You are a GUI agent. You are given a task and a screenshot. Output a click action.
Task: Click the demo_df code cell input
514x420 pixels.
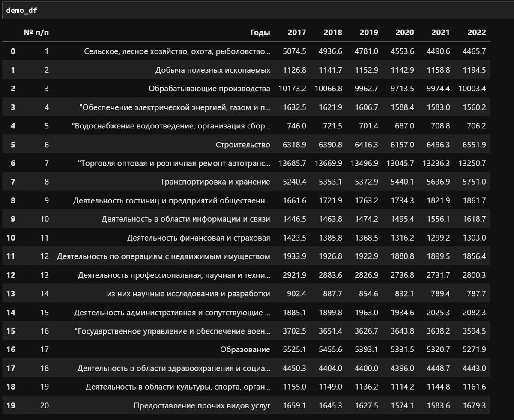point(257,10)
